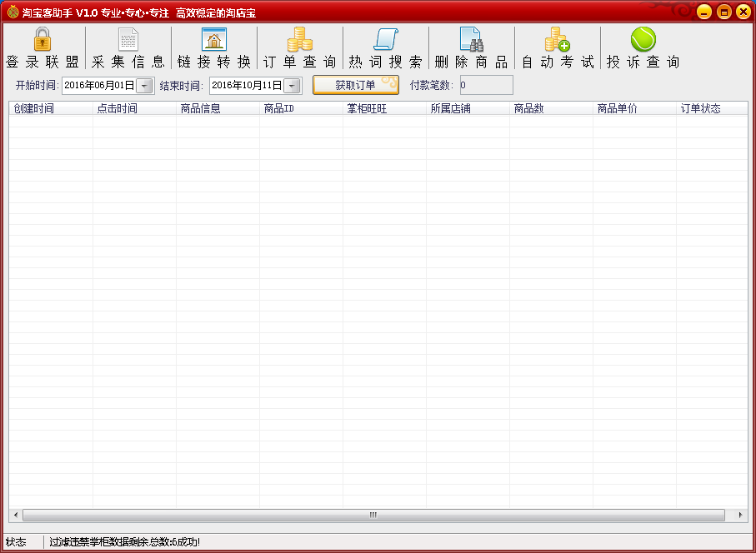Click the 掌柜旺旺 column header
The image size is (756, 553).
(384, 109)
